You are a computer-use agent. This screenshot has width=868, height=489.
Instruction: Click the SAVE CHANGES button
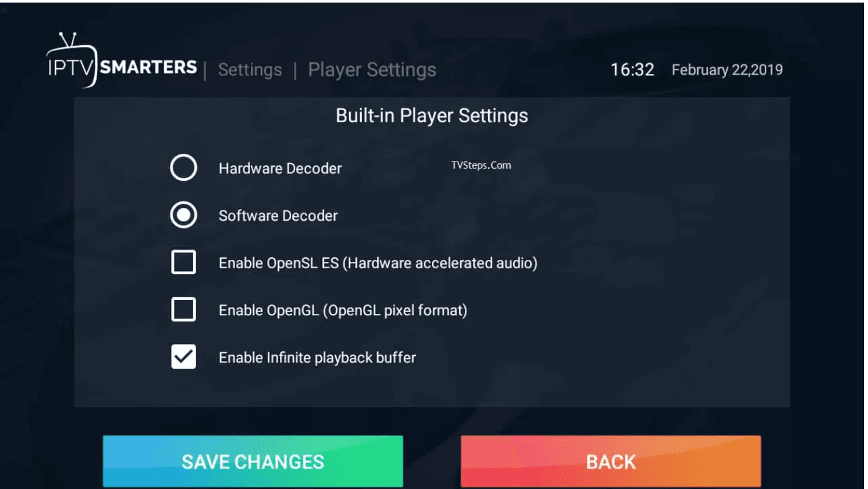[253, 461]
